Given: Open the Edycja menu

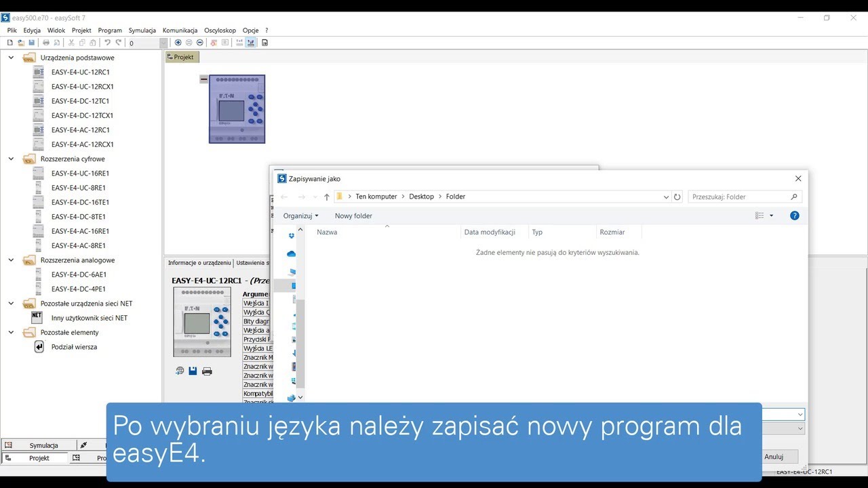Looking at the screenshot, I should tap(32, 30).
